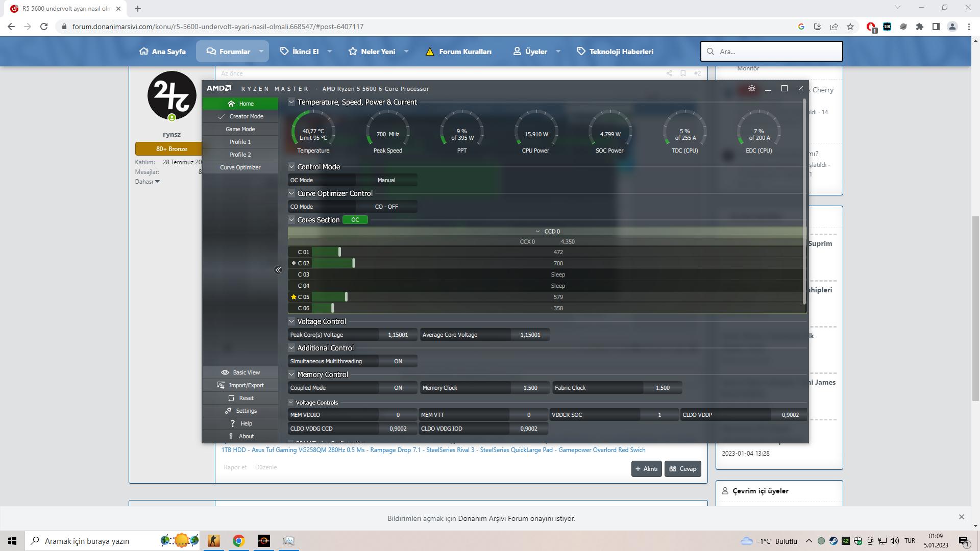Open Ryzen Master from Windows taskbar
The height and width of the screenshot is (551, 980).
[x=264, y=541]
